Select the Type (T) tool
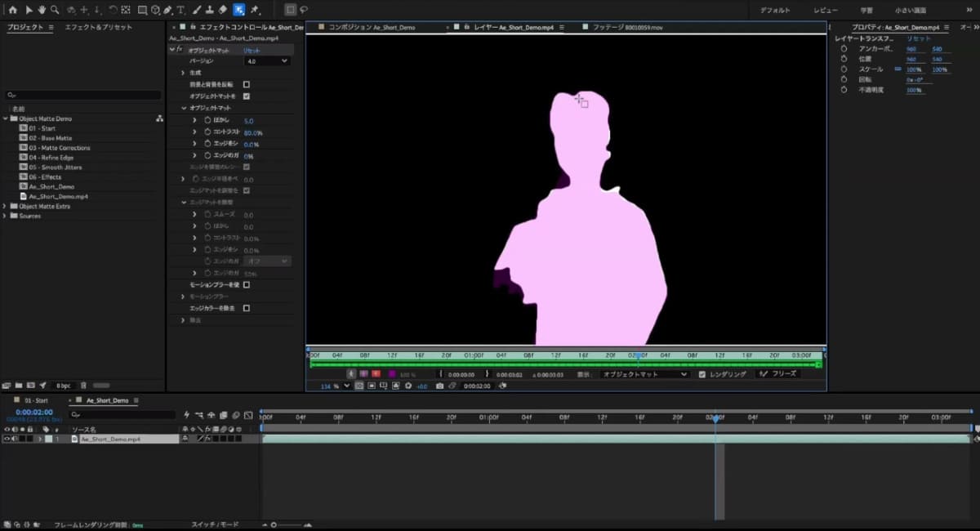This screenshot has width=980, height=531. tap(180, 10)
